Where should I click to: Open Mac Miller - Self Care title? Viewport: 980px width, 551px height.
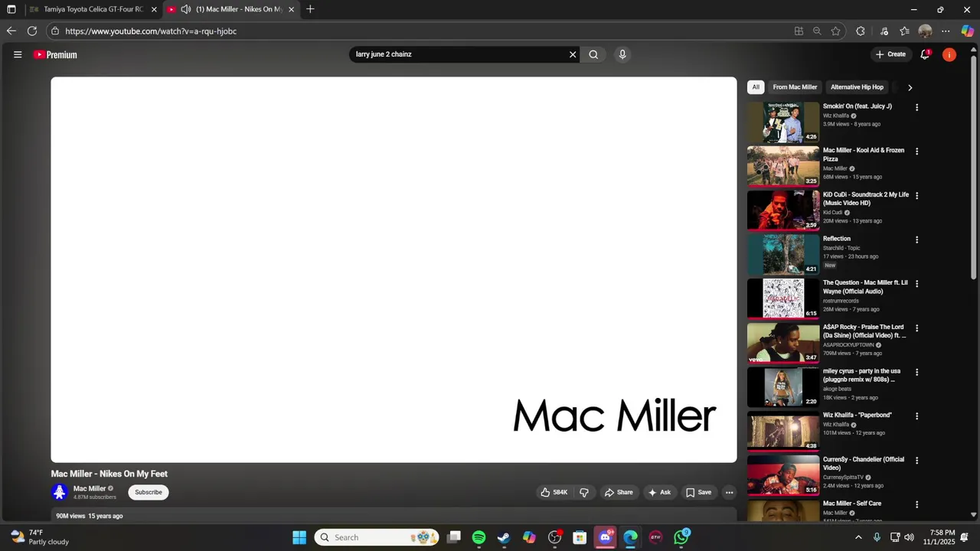(852, 504)
